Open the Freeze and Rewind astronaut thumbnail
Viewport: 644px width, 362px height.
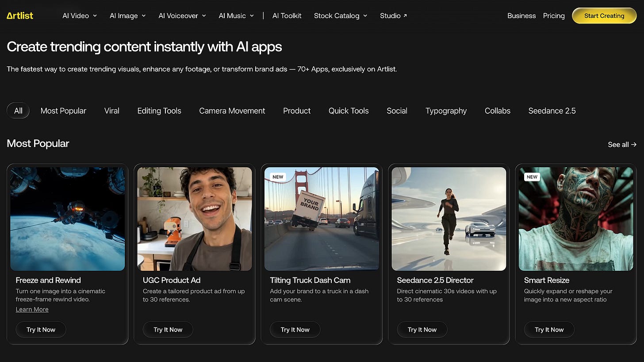click(68, 219)
